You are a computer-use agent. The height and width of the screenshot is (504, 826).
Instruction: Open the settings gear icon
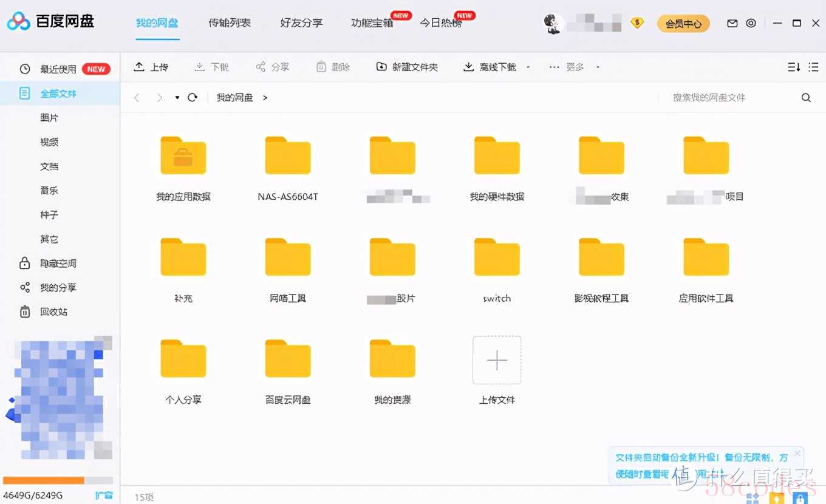(x=751, y=23)
